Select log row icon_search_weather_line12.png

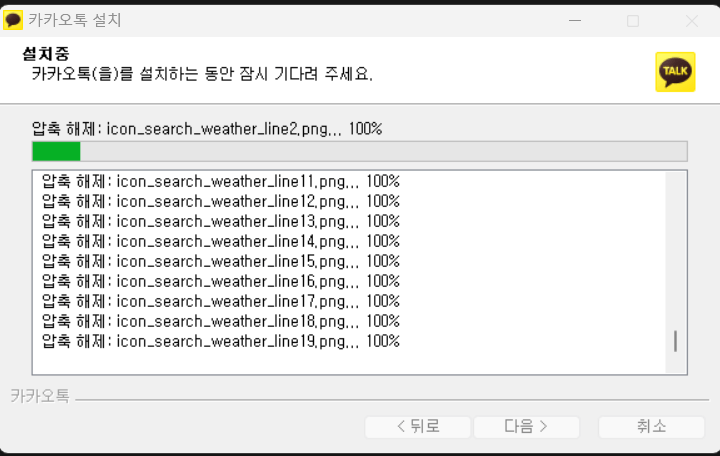click(x=221, y=201)
